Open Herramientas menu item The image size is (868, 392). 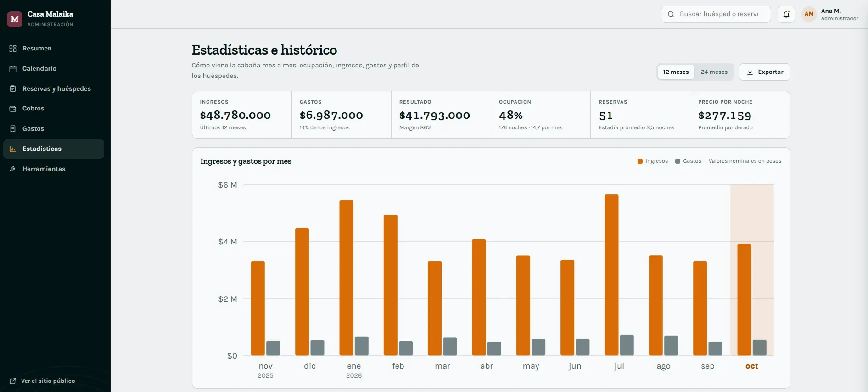pos(54,169)
